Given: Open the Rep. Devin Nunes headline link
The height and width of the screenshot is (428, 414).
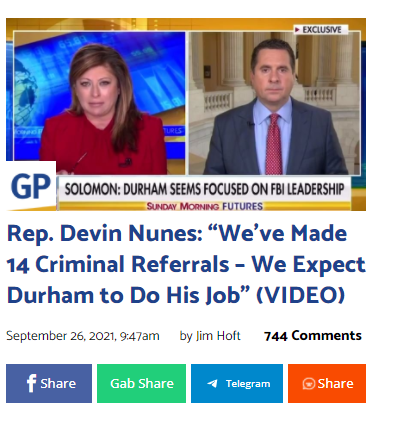Looking at the screenshot, I should click(x=186, y=264).
